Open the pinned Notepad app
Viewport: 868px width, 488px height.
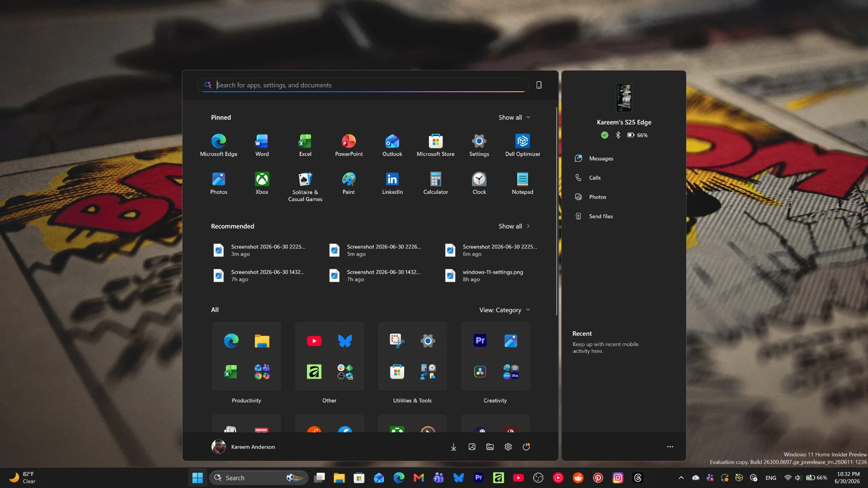coord(522,183)
